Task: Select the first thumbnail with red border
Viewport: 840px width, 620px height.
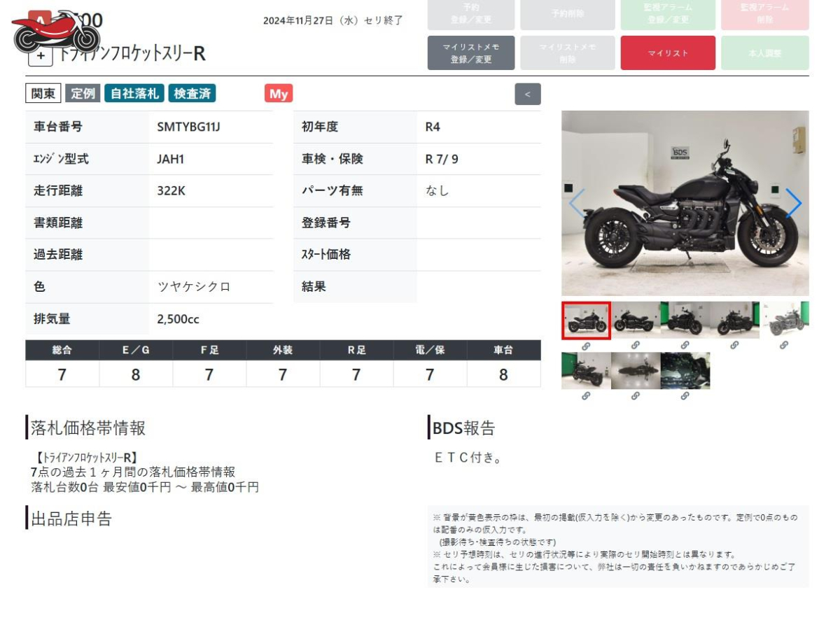Action: tap(586, 320)
